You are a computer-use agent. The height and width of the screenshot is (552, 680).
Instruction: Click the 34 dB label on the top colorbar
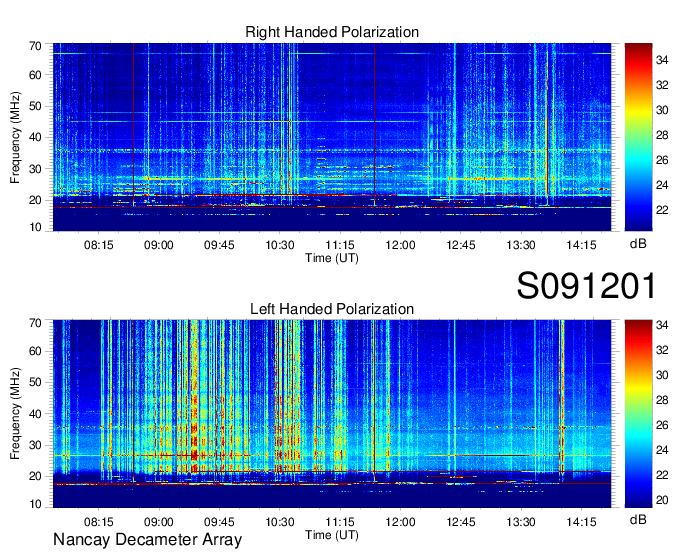click(x=662, y=60)
